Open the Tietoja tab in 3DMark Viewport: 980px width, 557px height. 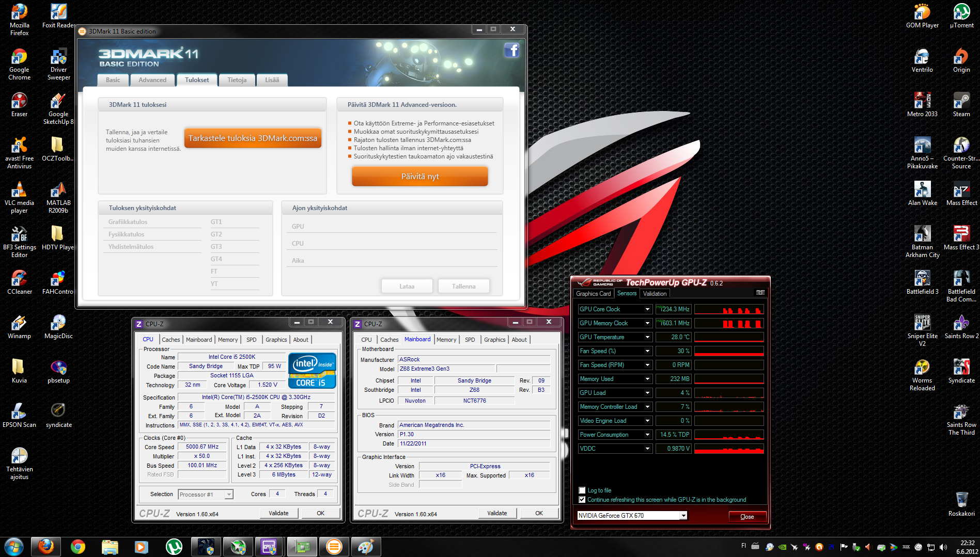[237, 80]
